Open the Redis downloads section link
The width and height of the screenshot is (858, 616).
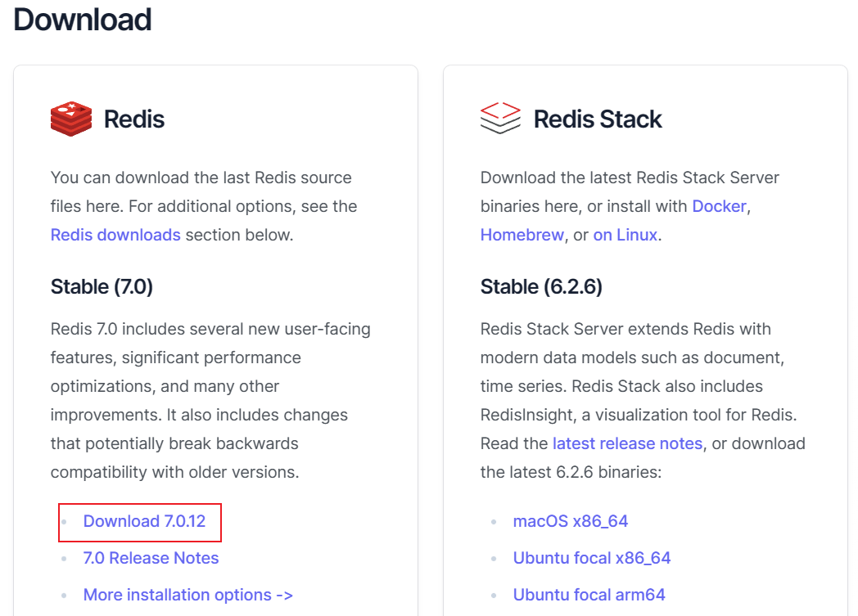point(115,234)
